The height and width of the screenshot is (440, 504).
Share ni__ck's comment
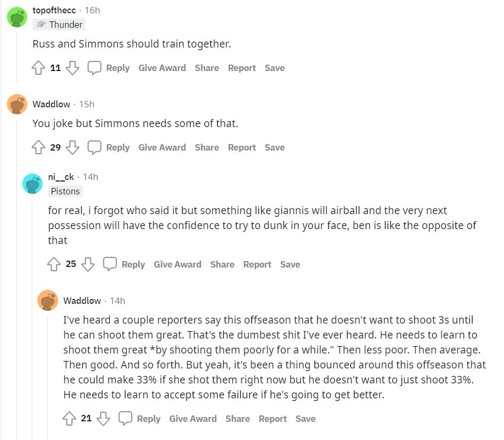222,264
